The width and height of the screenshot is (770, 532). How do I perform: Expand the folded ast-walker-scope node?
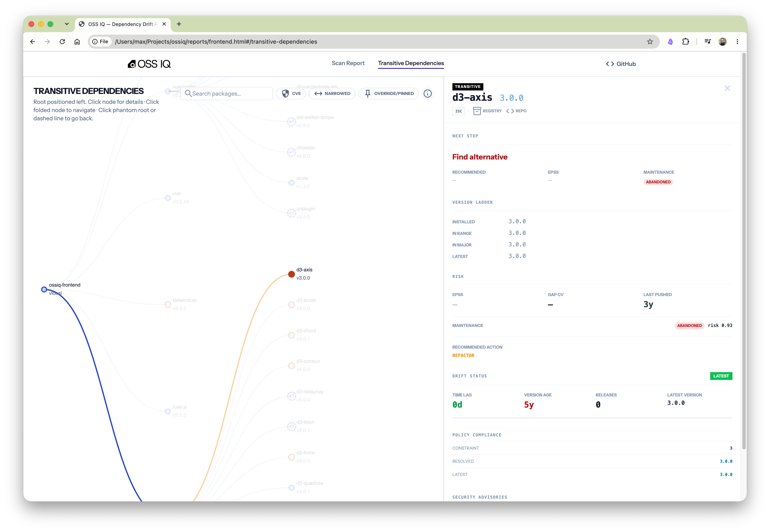(x=291, y=122)
